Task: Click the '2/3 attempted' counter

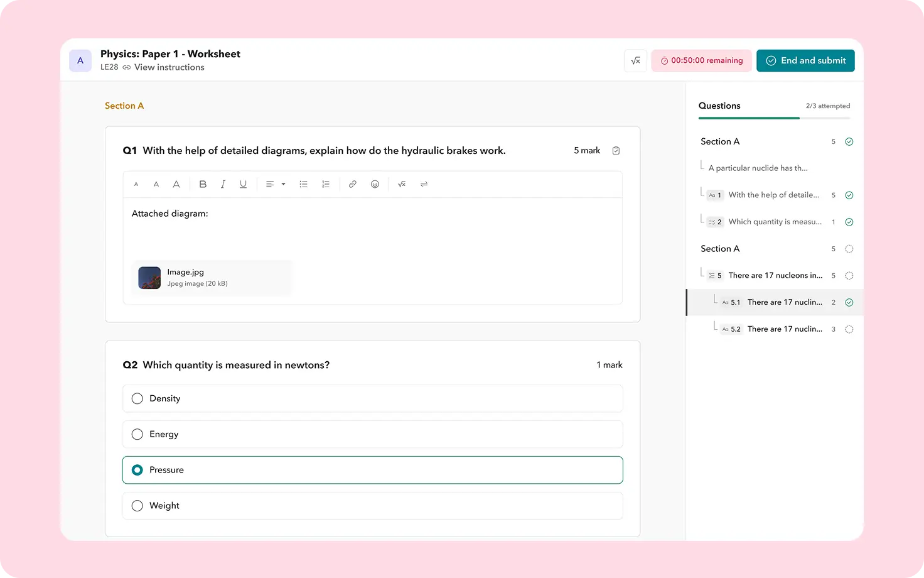Action: click(x=828, y=106)
